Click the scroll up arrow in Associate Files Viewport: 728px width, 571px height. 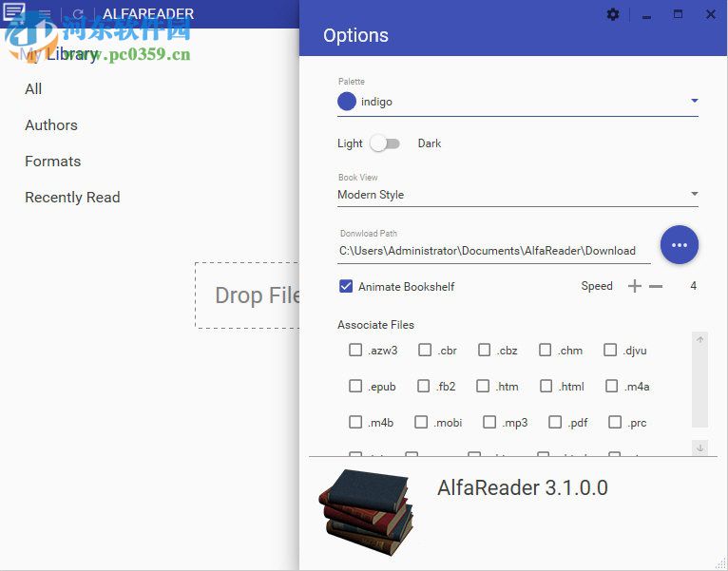[699, 340]
